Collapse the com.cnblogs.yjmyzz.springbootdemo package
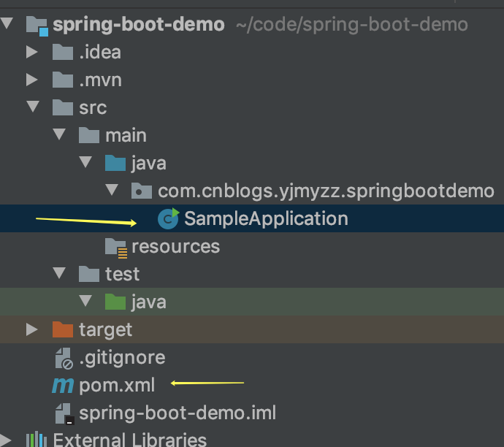This screenshot has height=447, width=504. (112, 190)
